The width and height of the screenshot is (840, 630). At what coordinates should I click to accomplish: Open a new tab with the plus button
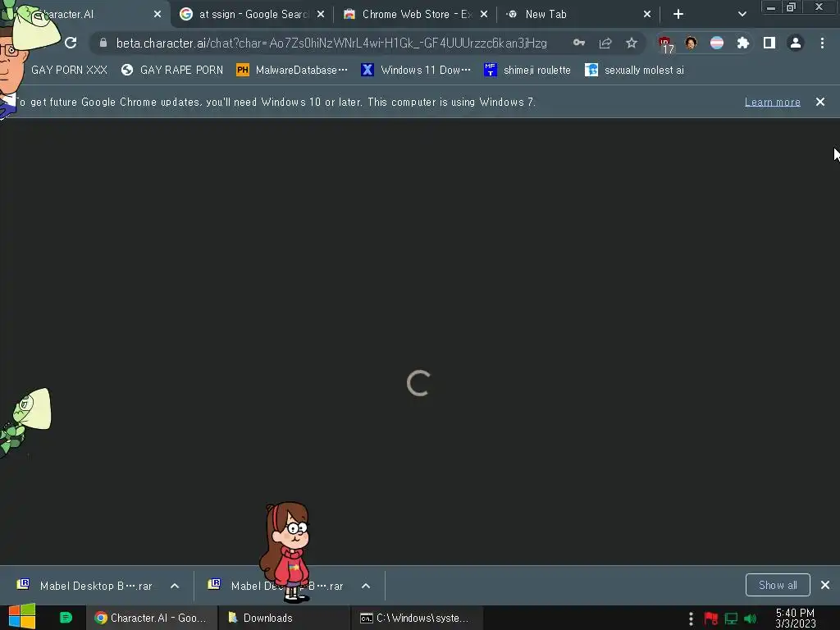tap(678, 15)
